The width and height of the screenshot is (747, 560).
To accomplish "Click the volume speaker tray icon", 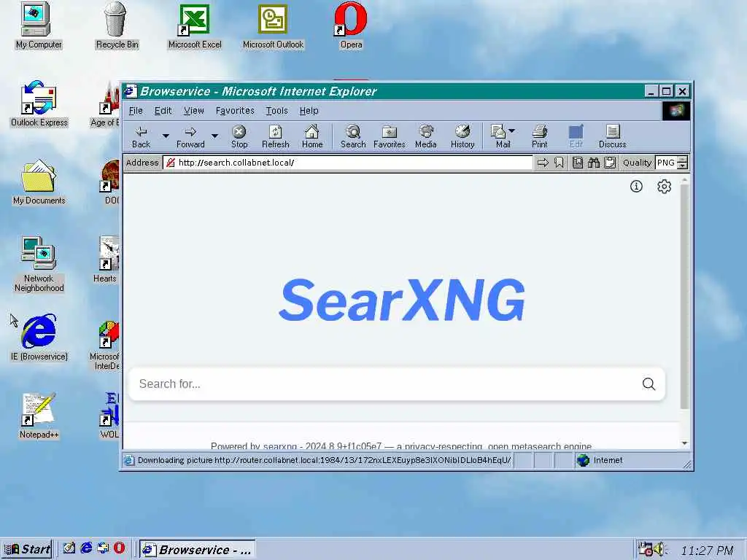I will tap(659, 549).
